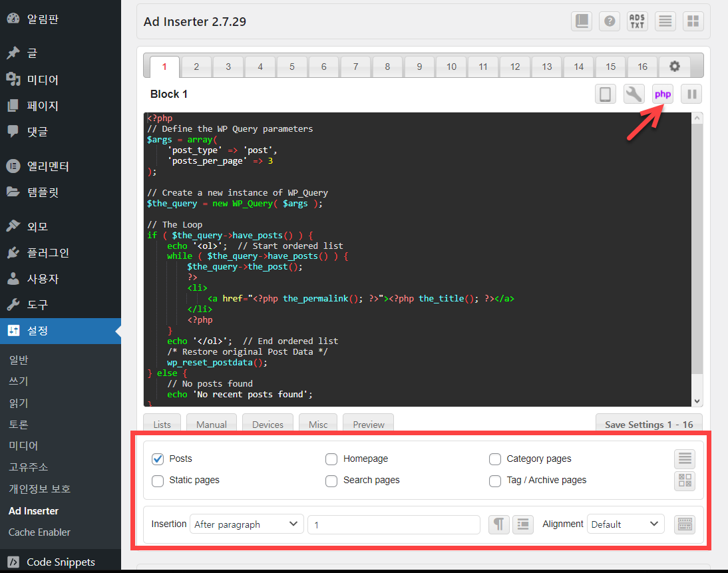Image resolution: width=728 pixels, height=573 pixels.
Task: Open the wrench tools icon
Action: tap(634, 95)
